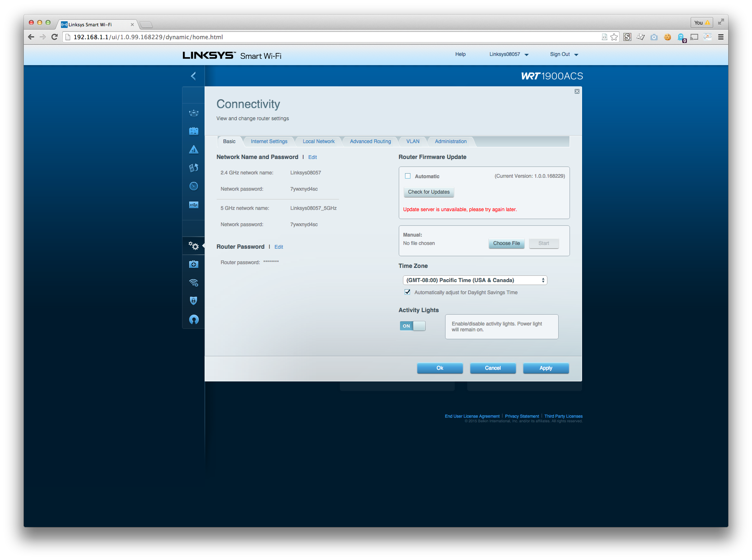Click the Linksys Smart Wi-Fi logo
752x560 pixels.
point(232,55)
